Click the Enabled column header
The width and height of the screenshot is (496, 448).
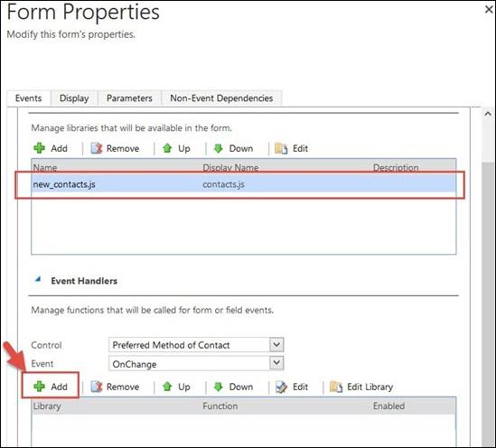(388, 406)
